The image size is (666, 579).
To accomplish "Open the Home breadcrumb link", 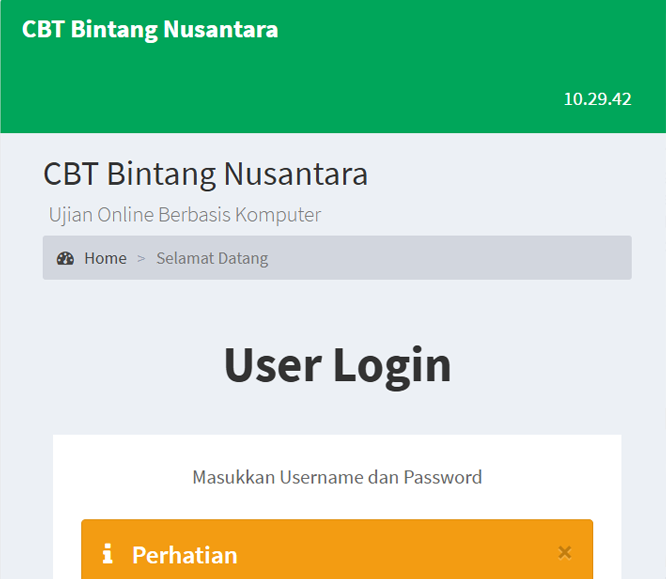I will (105, 258).
